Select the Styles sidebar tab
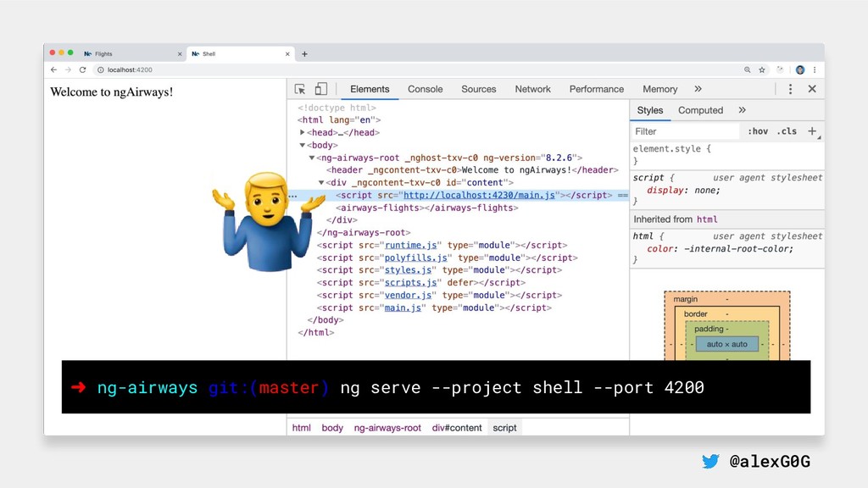This screenshot has width=868, height=488. pyautogui.click(x=650, y=110)
